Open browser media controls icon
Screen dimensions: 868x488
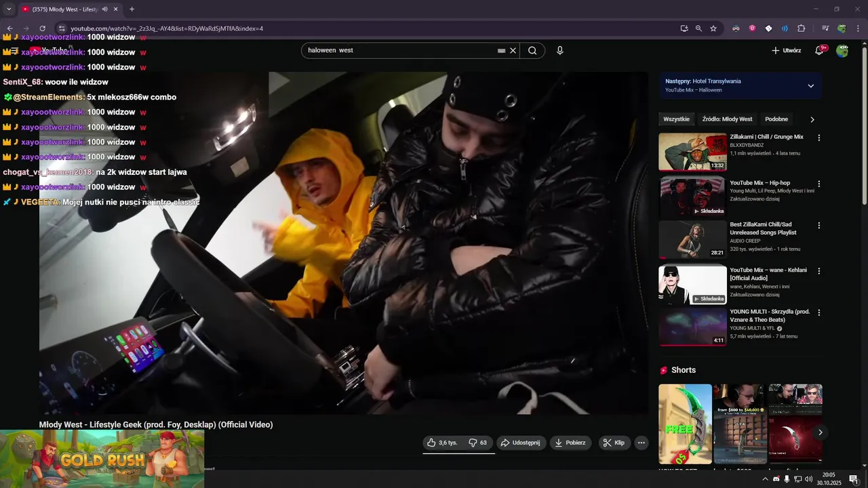825,28
